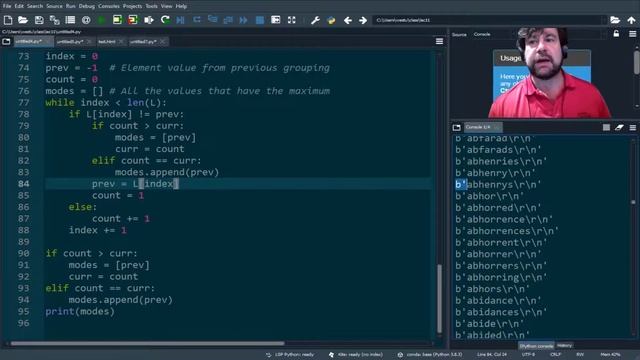Open the Search menu

pos(35,6)
